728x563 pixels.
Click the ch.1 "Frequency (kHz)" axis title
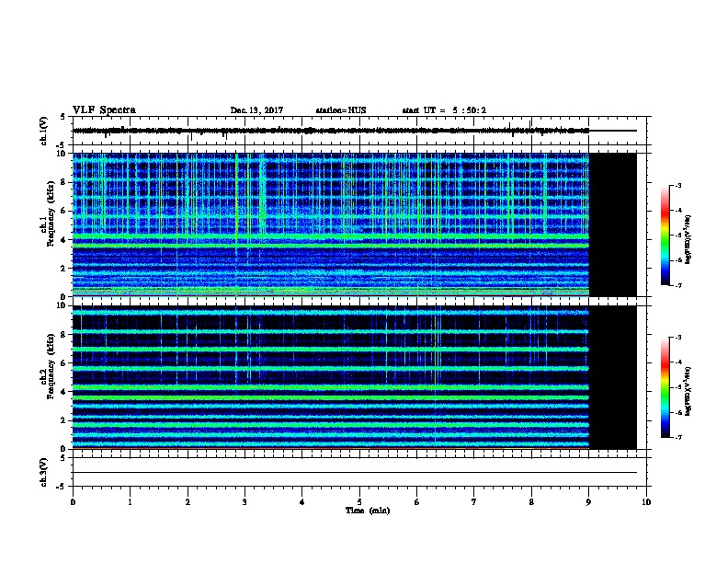(51, 213)
